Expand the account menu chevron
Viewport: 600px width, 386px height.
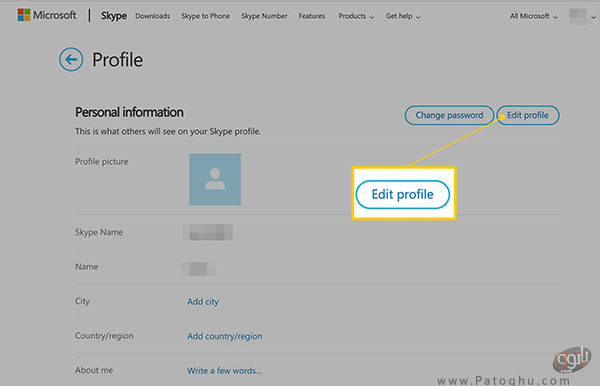[x=593, y=17]
